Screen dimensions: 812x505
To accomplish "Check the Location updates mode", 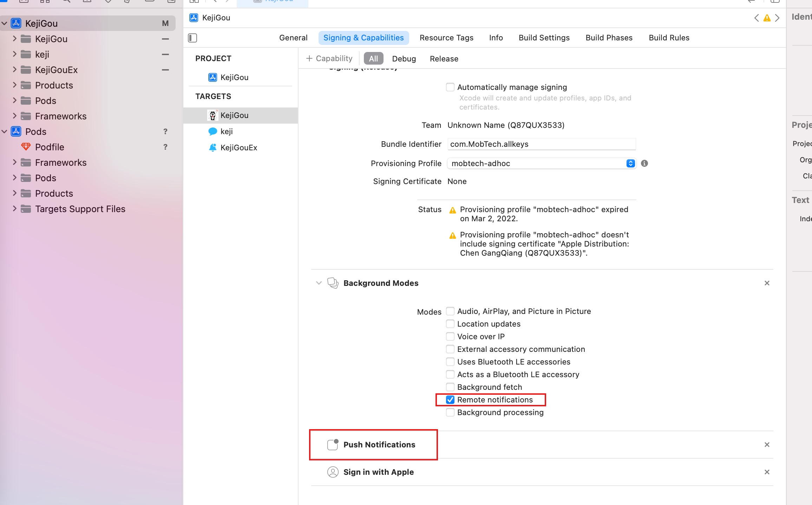I will tap(450, 324).
